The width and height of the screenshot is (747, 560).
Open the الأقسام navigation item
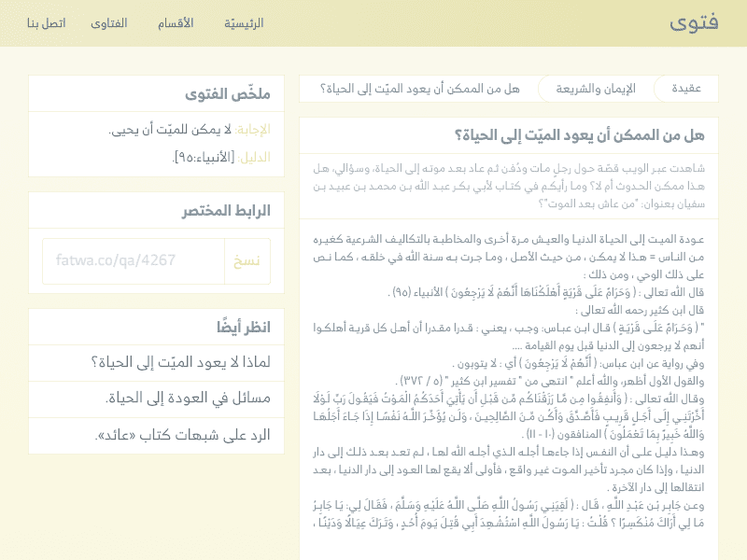(176, 22)
